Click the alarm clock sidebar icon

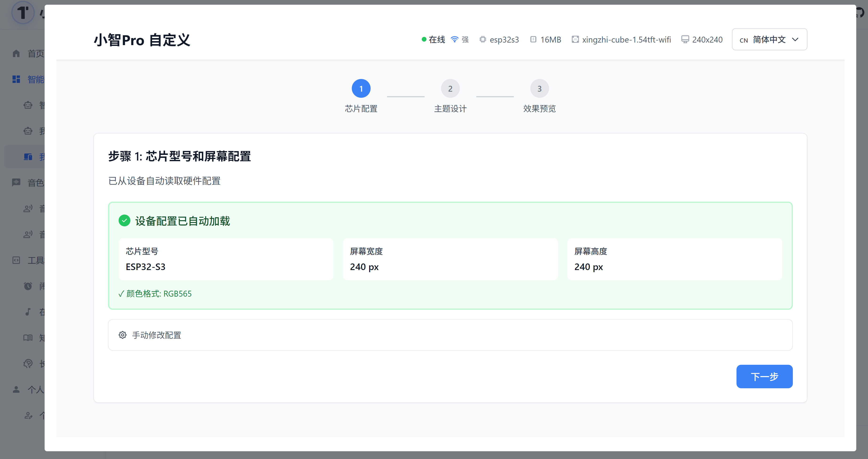coord(28,286)
